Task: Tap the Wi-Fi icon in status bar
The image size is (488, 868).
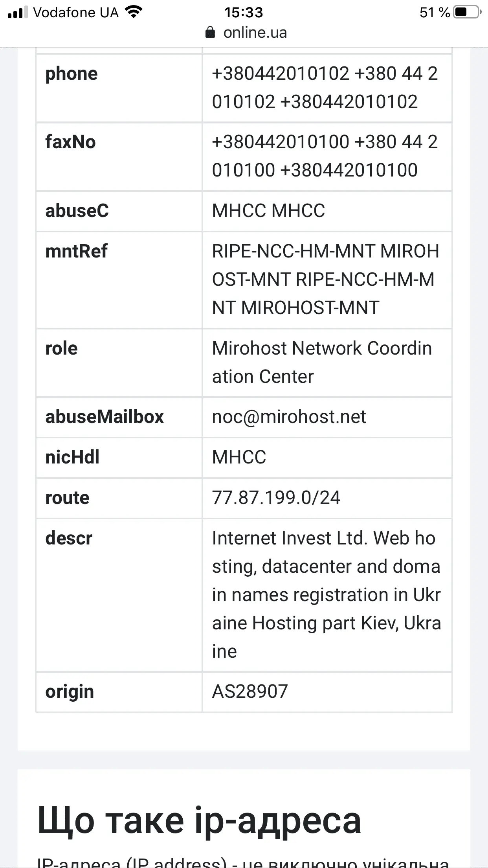Action: click(x=134, y=12)
